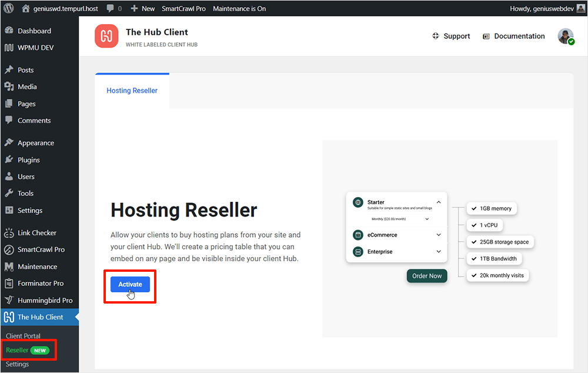
Task: Expand the eCommerce plan chevron
Action: point(439,235)
